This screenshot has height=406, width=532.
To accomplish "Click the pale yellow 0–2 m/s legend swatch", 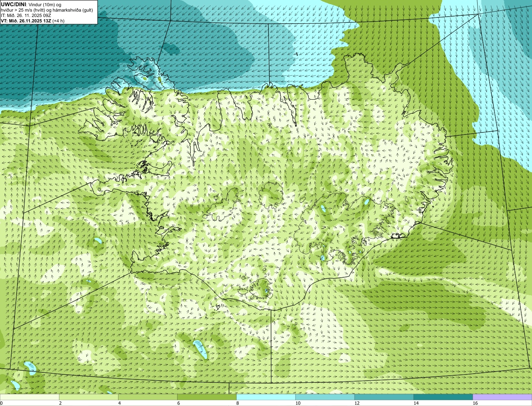I will click(30, 397).
